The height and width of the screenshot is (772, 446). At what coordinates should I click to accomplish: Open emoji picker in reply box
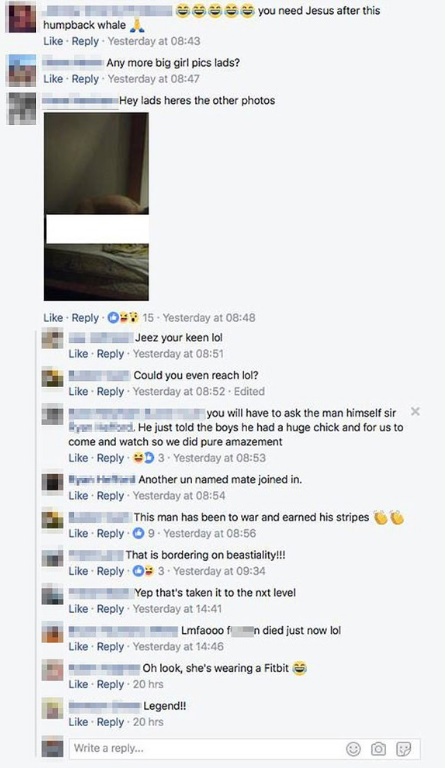point(353,749)
